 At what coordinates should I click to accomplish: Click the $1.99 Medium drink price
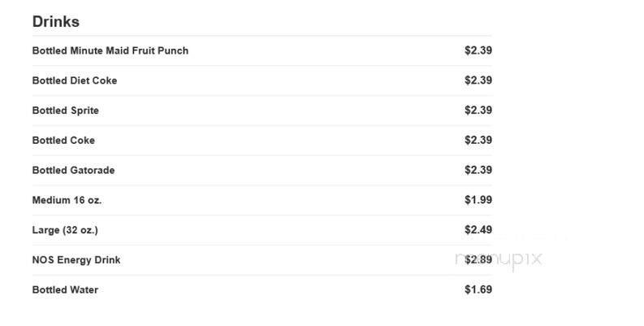[478, 200]
